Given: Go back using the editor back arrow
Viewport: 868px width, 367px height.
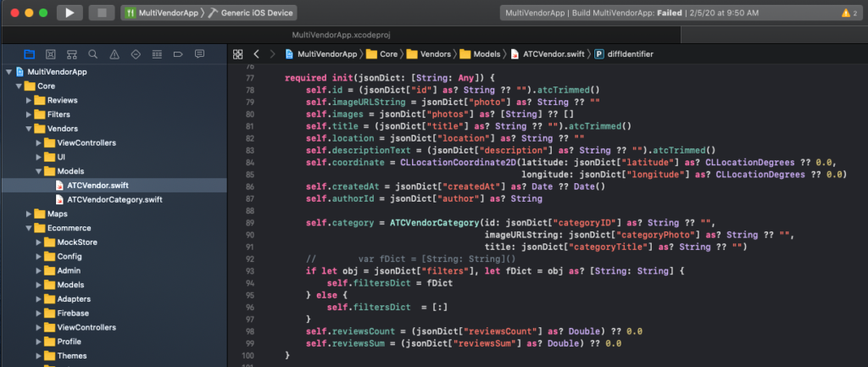Looking at the screenshot, I should (x=255, y=54).
